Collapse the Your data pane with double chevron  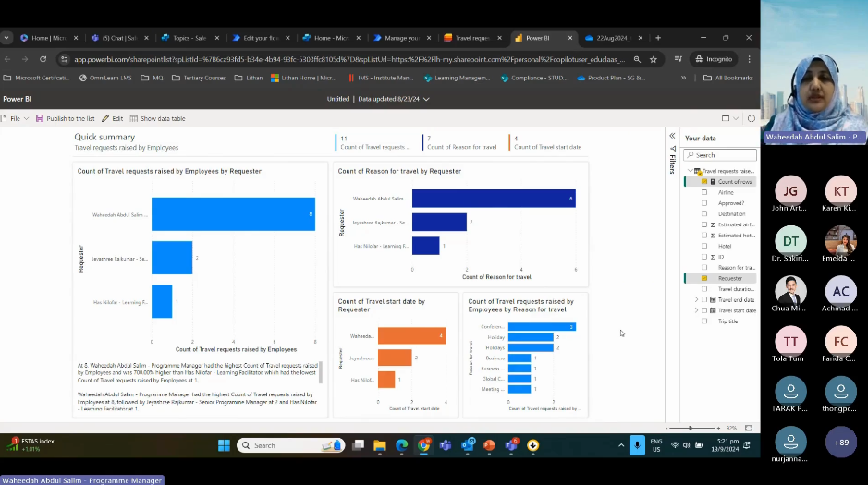coord(672,137)
